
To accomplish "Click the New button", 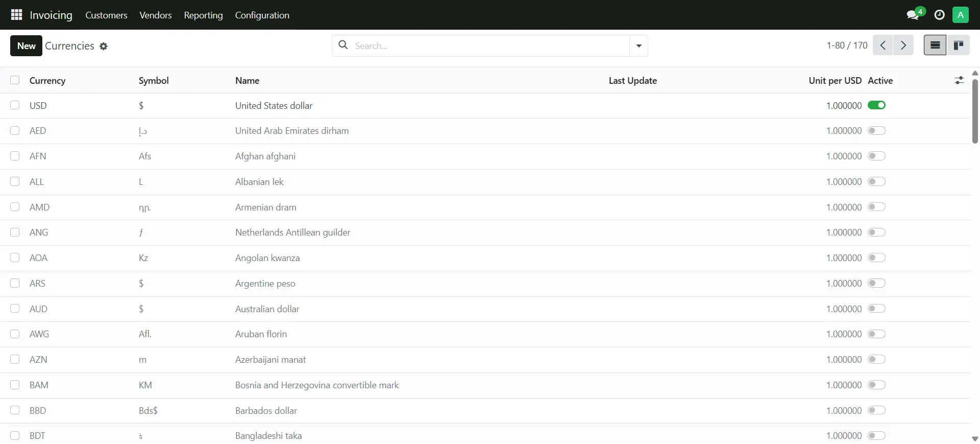I will tap(26, 46).
